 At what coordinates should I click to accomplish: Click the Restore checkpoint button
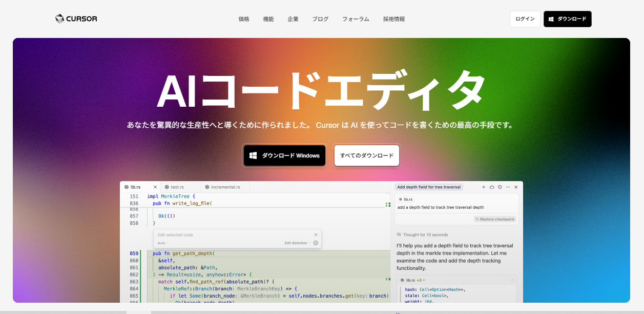coord(495,219)
